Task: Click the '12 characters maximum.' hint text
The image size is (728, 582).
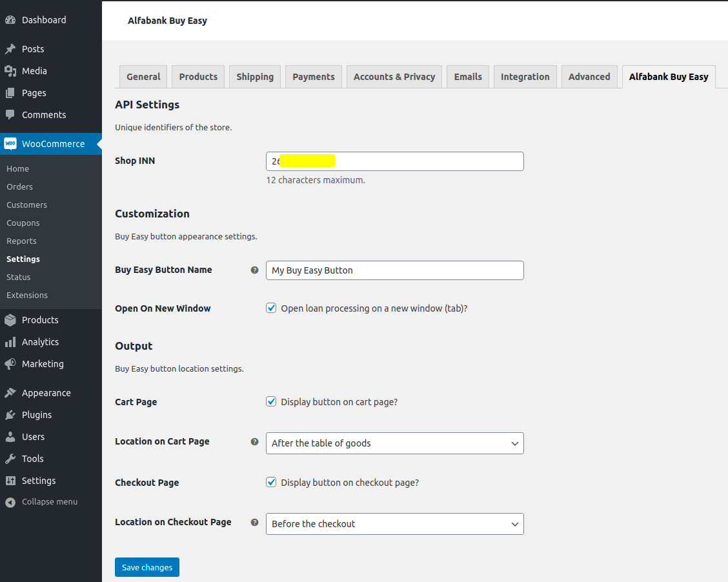Action: (x=316, y=180)
